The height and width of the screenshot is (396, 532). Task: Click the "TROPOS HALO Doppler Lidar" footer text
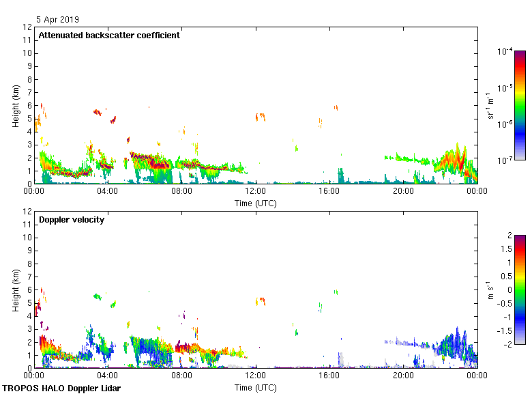(61, 388)
